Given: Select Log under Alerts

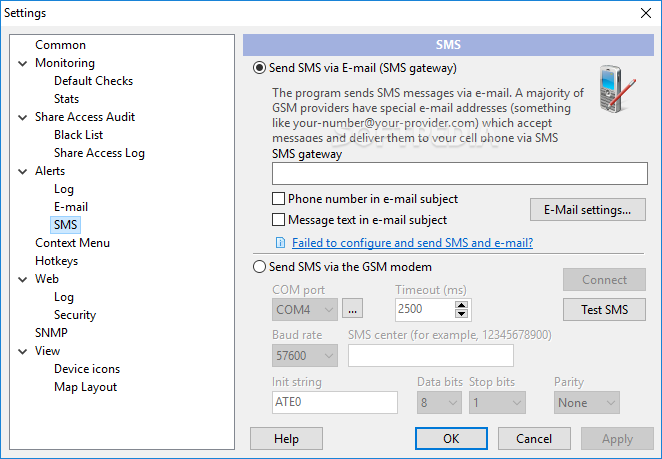Looking at the screenshot, I should pos(64,189).
